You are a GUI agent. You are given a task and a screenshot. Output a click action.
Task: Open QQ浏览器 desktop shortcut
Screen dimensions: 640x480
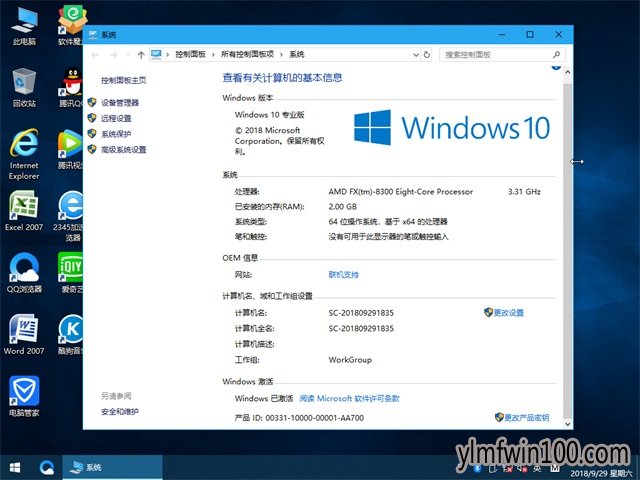coord(24,273)
